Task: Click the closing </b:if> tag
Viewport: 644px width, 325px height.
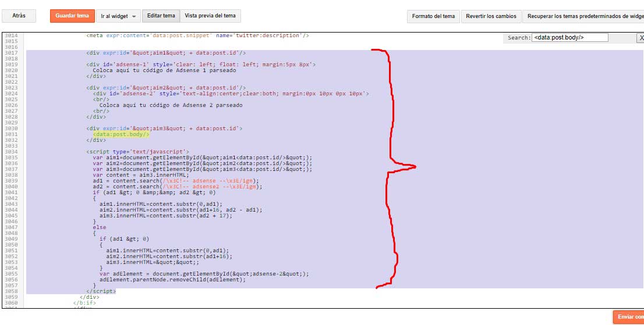Action: click(x=84, y=303)
